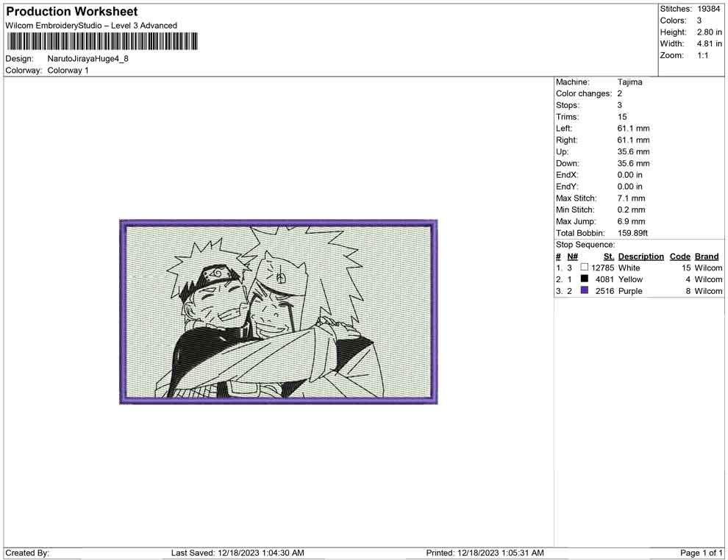Click the 'Stop Sequence:' heading
This screenshot has width=728, height=560.
pyautogui.click(x=585, y=245)
